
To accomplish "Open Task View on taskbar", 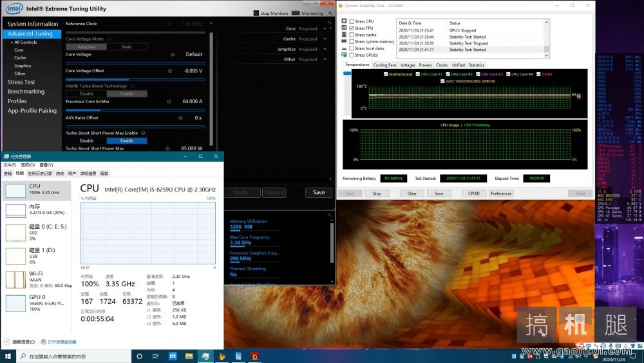I will tap(156, 357).
